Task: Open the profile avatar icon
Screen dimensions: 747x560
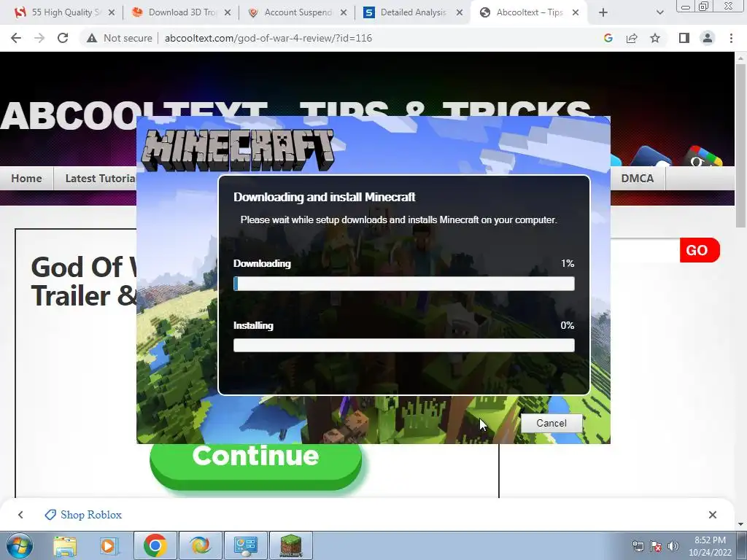Action: tap(708, 38)
